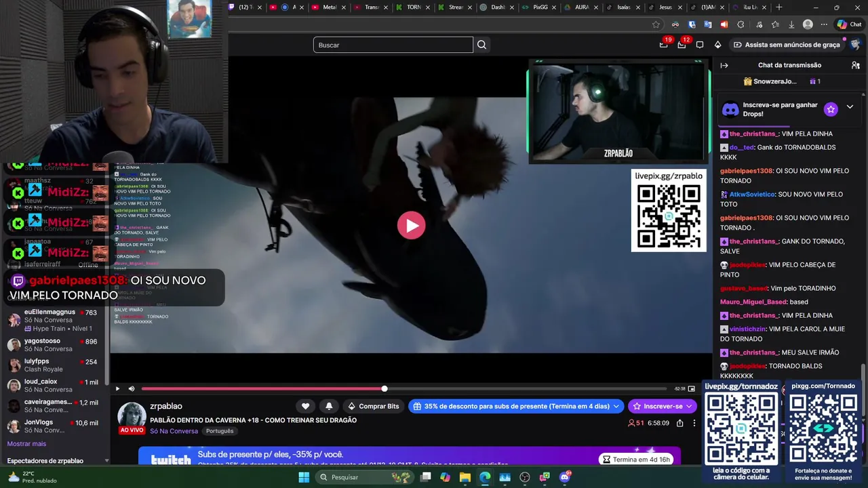The width and height of the screenshot is (868, 488).
Task: Open the Get Bits diamond icon in header
Action: (x=718, y=45)
